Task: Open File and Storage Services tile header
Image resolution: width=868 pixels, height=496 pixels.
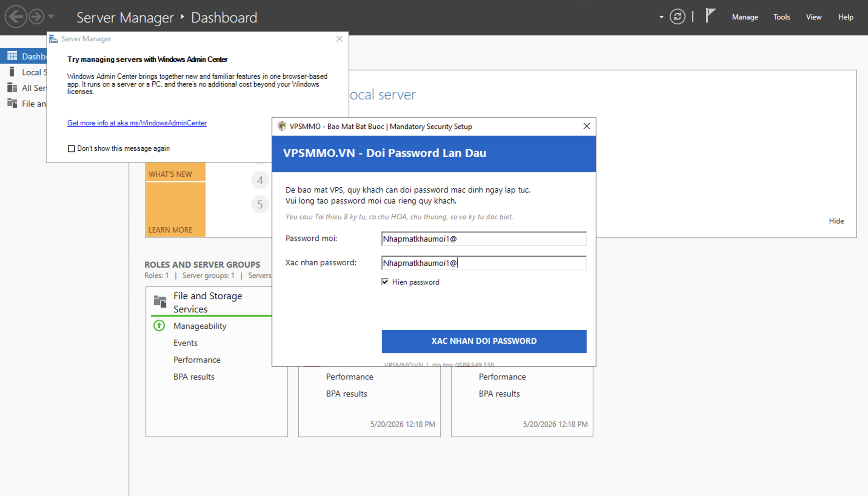Action: tap(208, 303)
